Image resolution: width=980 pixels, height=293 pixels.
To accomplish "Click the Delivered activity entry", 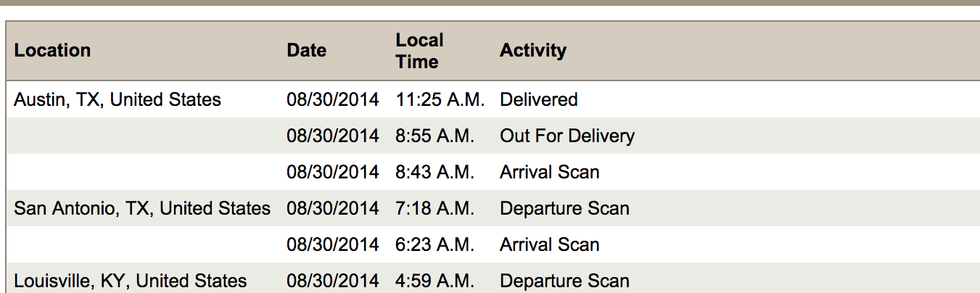I will (x=538, y=100).
